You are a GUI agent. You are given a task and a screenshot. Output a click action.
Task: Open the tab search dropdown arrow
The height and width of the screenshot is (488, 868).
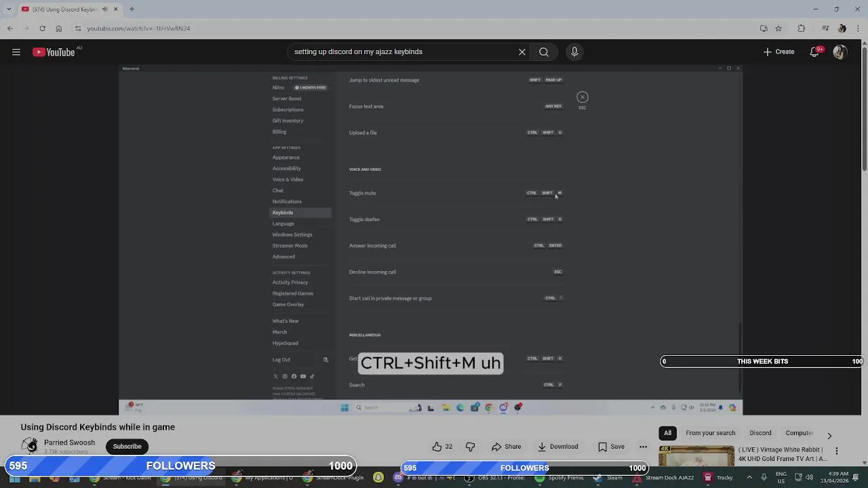click(x=9, y=9)
